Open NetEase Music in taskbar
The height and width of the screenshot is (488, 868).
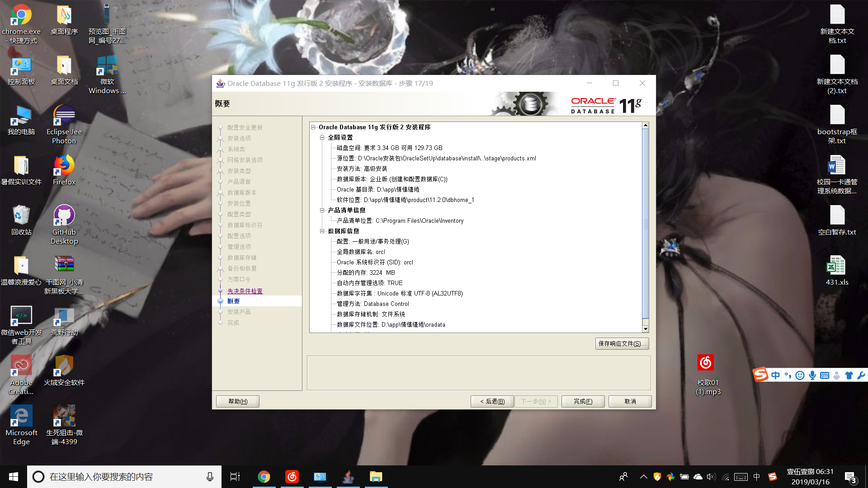point(292,477)
